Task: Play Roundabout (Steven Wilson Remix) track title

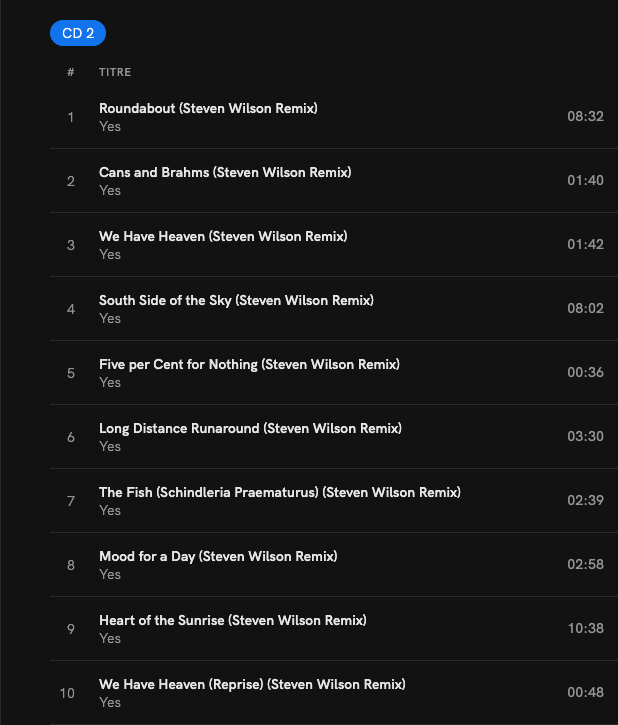Action: coord(208,108)
